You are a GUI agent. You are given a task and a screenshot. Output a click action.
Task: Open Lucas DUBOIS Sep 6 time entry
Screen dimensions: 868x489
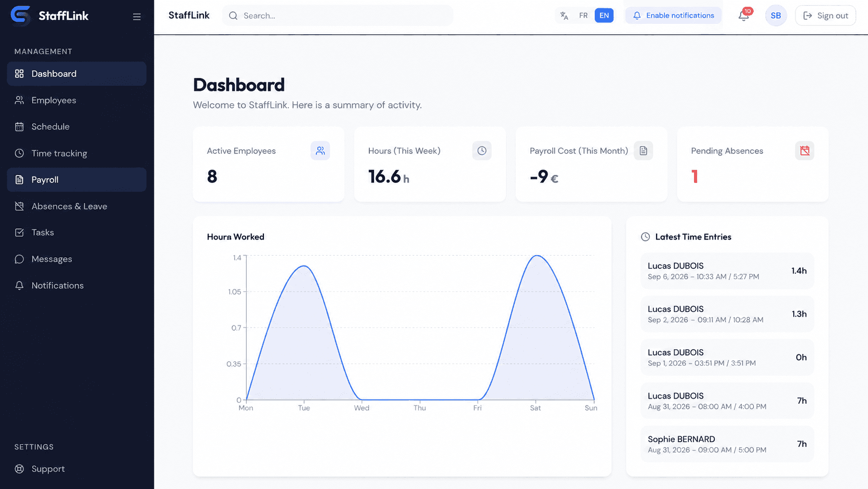[727, 271]
